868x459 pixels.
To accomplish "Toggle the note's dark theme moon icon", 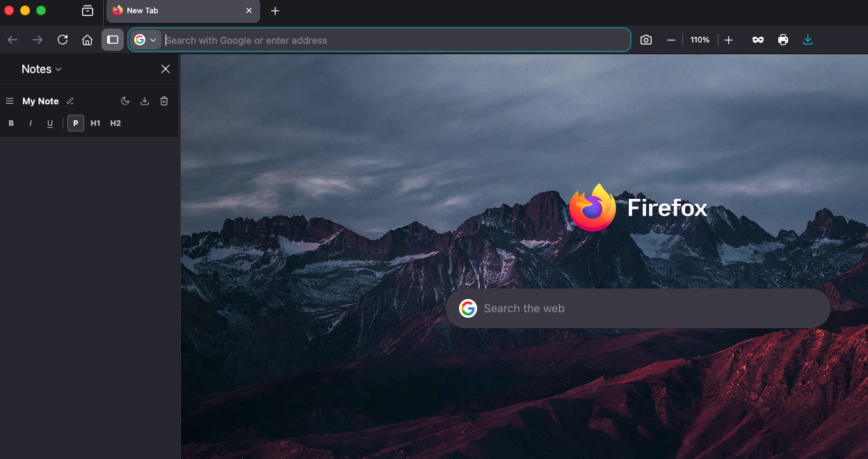I will tap(125, 101).
